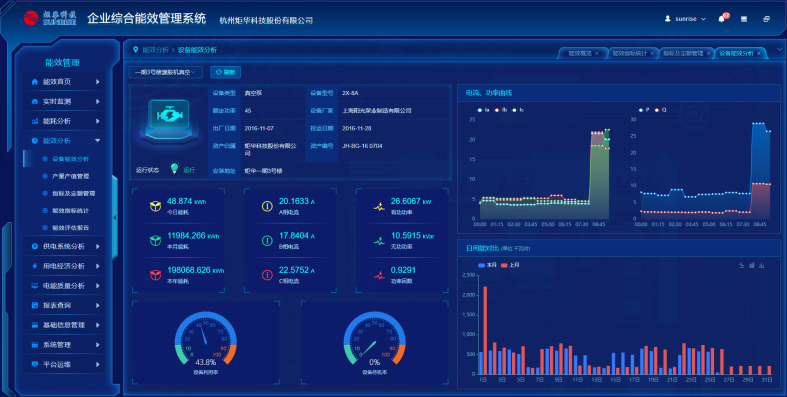Click the window restore icon in header
The width and height of the screenshot is (787, 397).
tap(766, 19)
